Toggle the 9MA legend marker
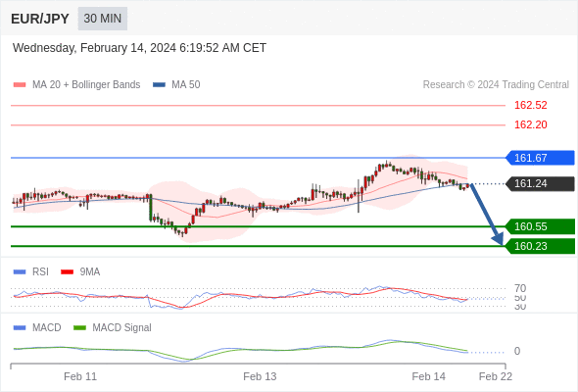Screen dimensions: 578x392 (x=67, y=272)
